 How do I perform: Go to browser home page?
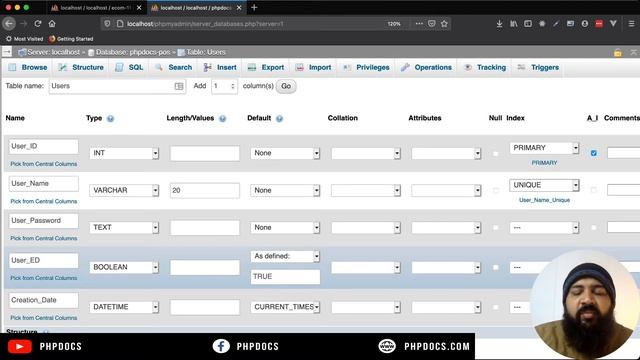coord(52,24)
